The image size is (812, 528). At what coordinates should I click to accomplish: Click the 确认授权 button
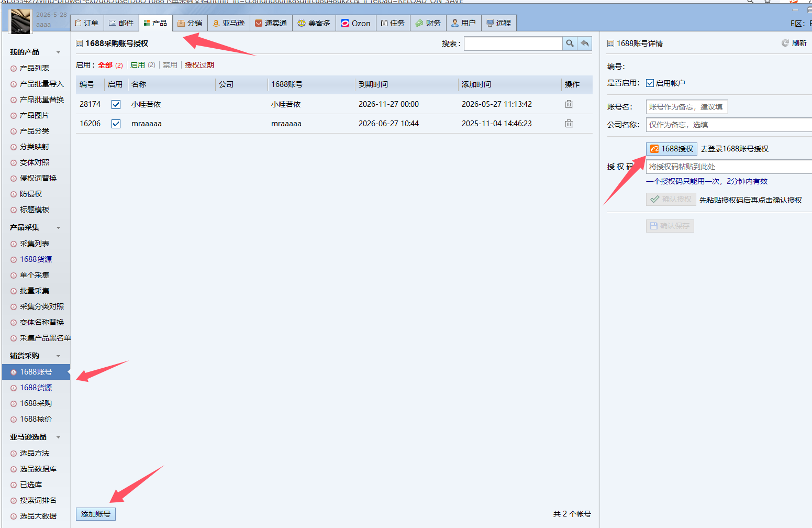pos(671,199)
